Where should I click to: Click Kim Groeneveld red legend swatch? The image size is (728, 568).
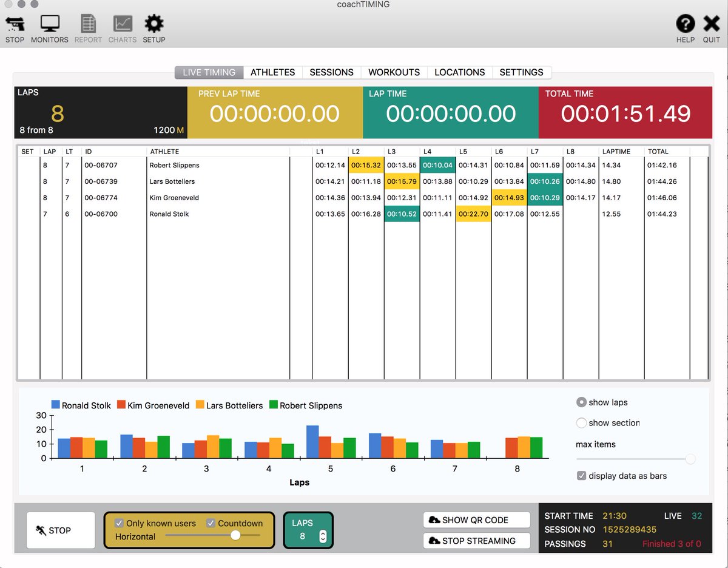click(121, 405)
